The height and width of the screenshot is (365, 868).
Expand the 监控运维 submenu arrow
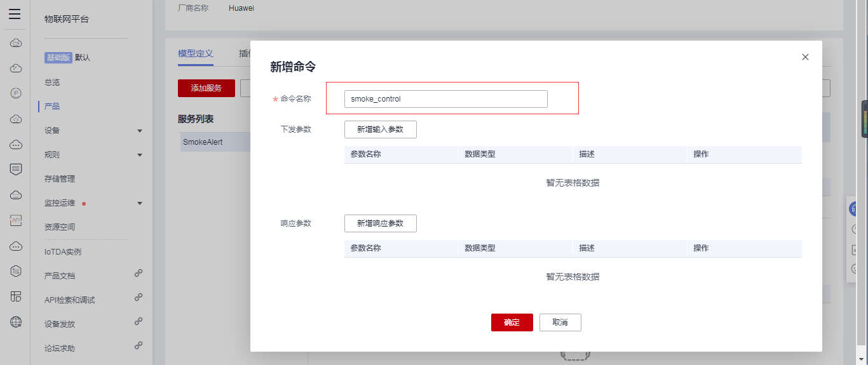[140, 203]
